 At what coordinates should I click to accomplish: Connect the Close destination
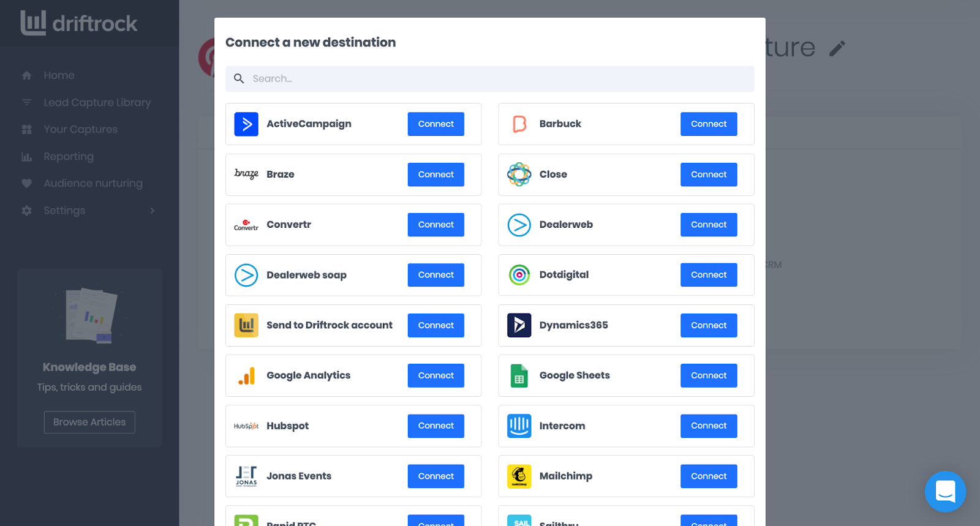(709, 175)
